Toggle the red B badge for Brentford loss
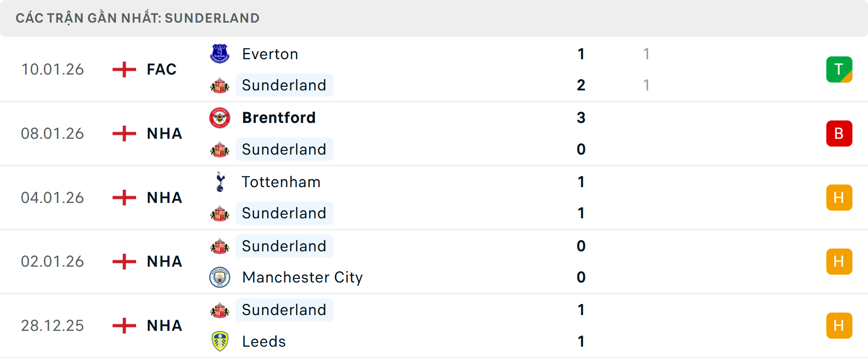Image resolution: width=868 pixels, height=358 pixels. (x=839, y=133)
